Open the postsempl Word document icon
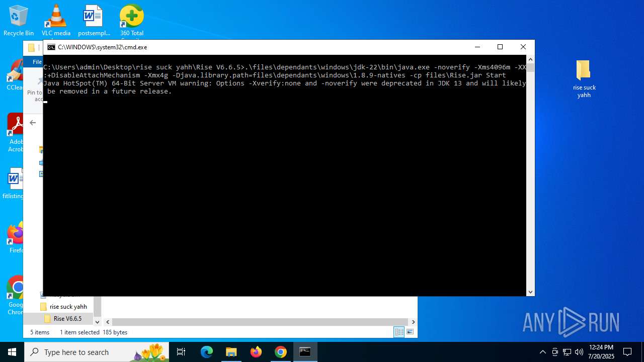 (x=94, y=20)
